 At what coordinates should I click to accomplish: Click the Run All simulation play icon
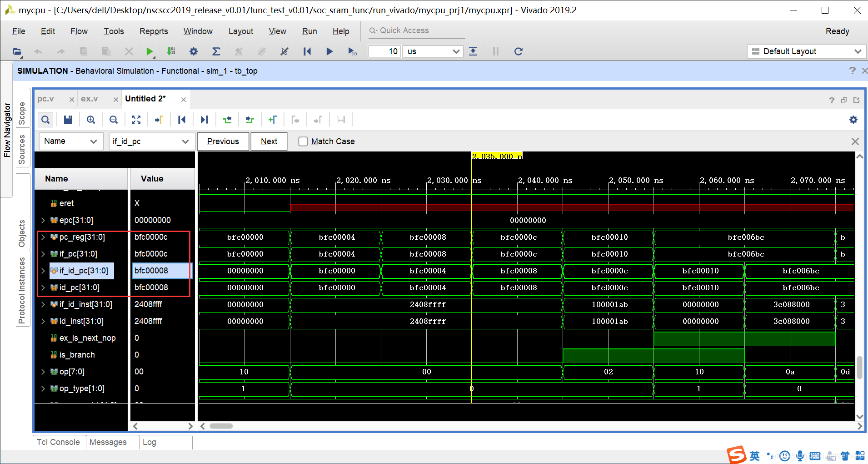pyautogui.click(x=329, y=51)
